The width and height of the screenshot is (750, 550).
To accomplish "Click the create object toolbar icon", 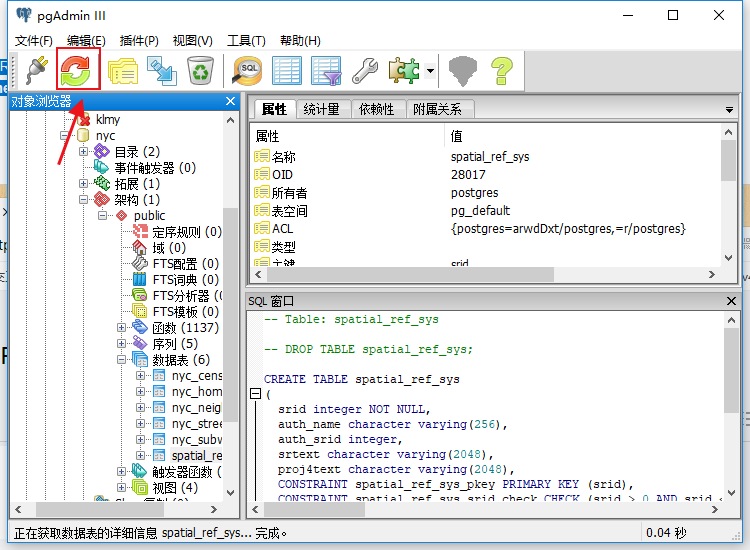I will coord(162,70).
